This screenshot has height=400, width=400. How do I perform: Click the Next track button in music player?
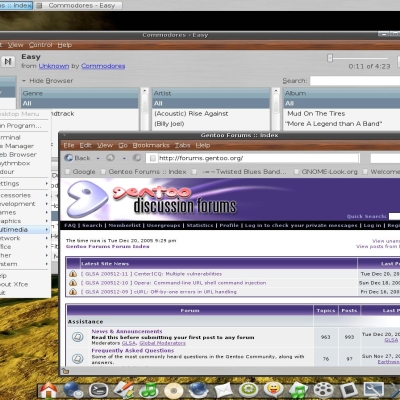tap(8, 61)
